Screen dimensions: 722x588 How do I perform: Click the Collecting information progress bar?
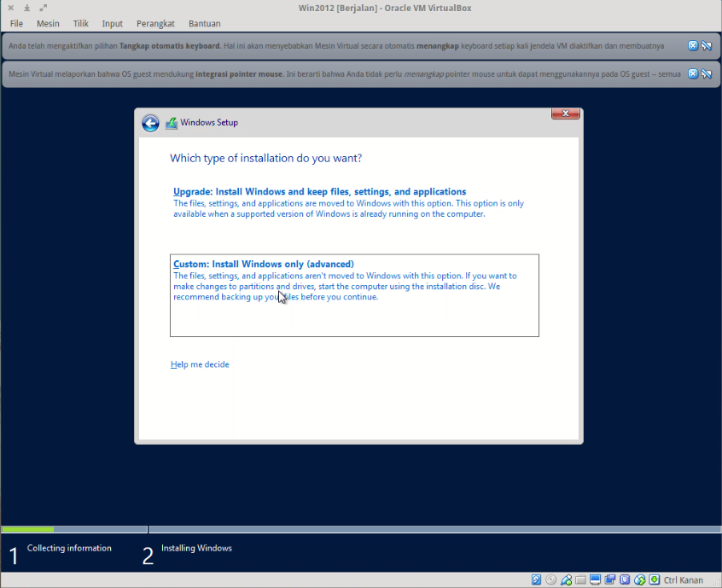tap(73, 529)
